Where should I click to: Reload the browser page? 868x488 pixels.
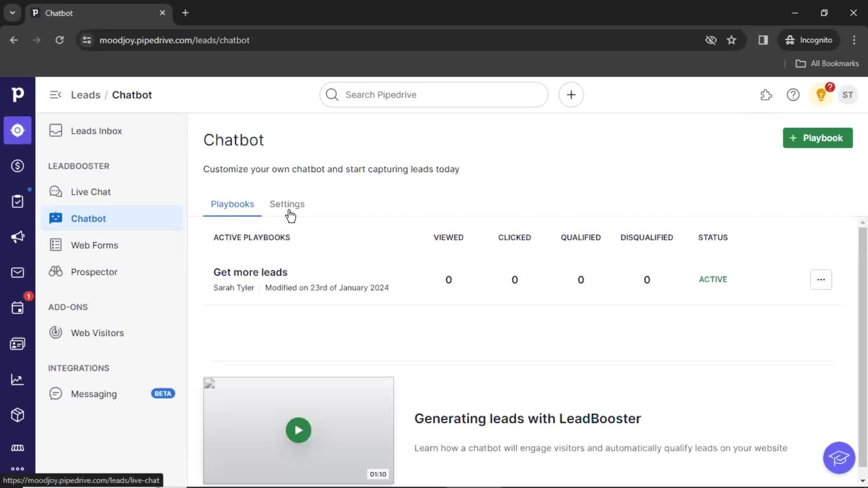pos(59,40)
